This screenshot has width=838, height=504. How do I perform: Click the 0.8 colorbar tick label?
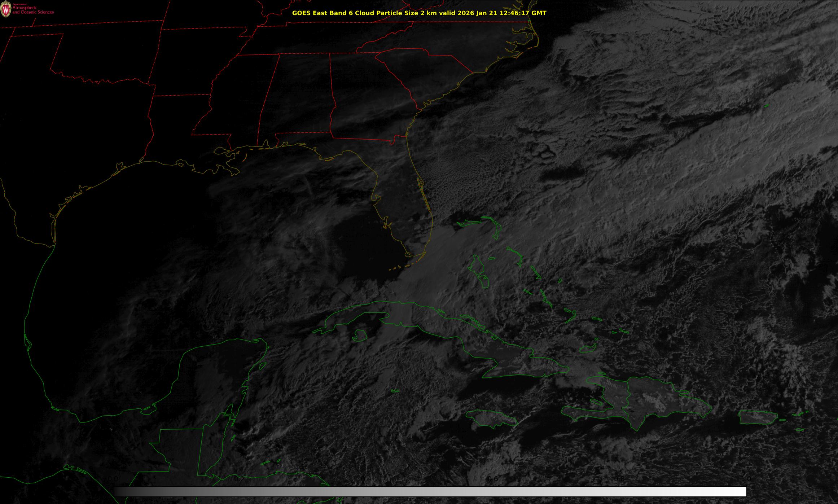pyautogui.click(x=619, y=479)
